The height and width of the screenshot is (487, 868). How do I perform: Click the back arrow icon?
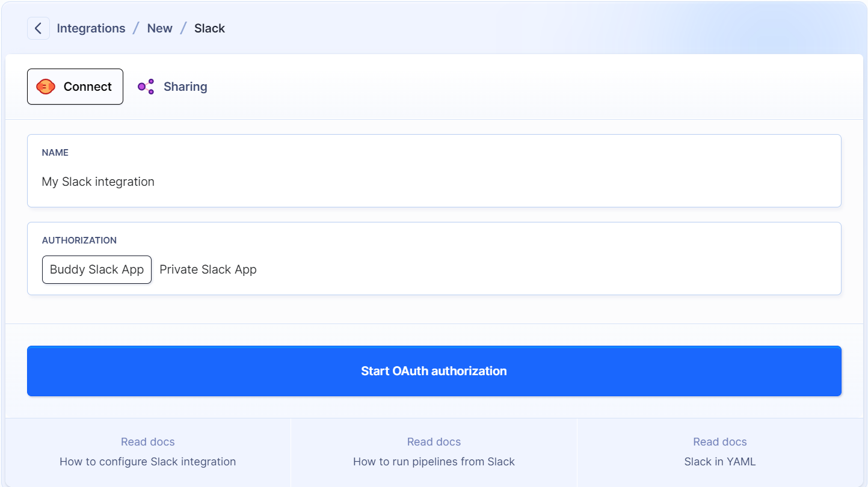(38, 28)
